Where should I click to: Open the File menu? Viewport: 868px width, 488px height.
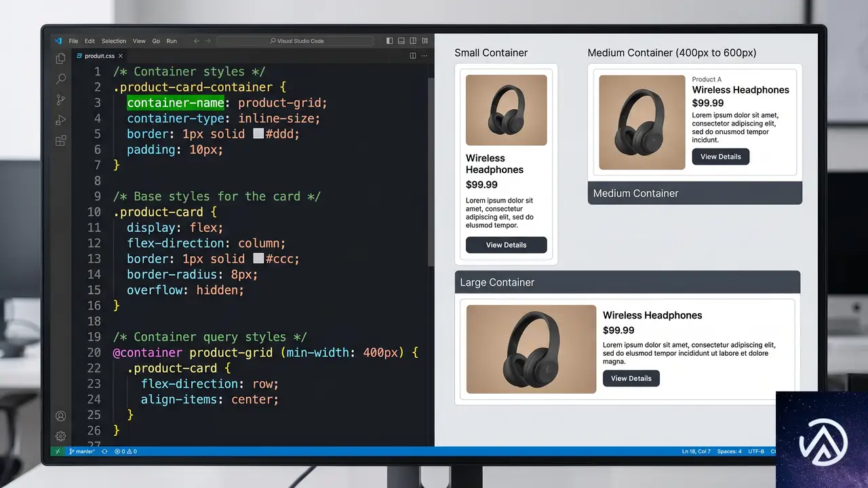pyautogui.click(x=73, y=41)
